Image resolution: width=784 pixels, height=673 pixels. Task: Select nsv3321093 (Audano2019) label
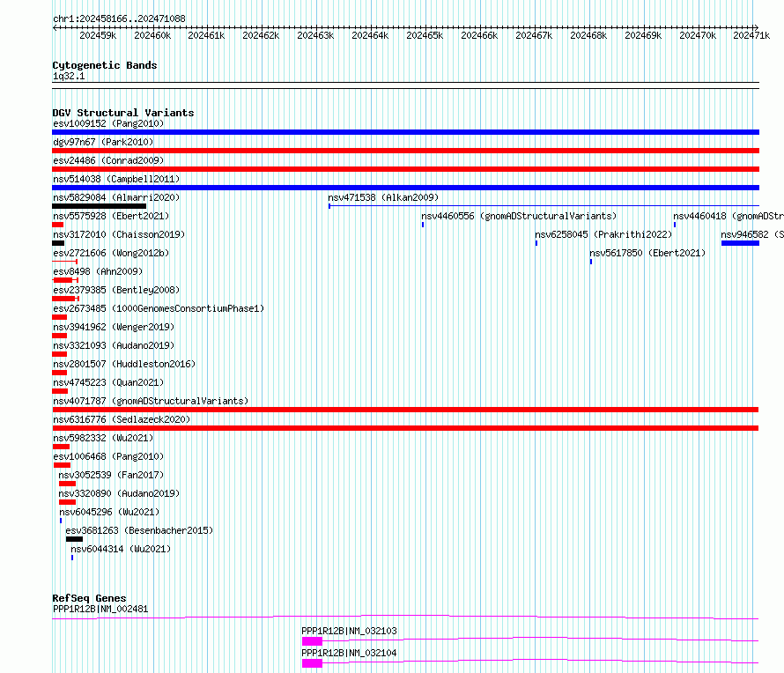pyautogui.click(x=114, y=345)
